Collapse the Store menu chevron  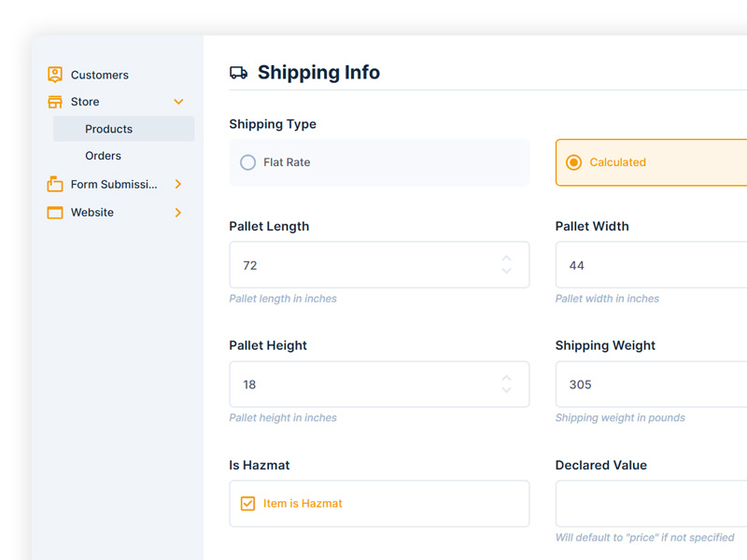coord(178,102)
